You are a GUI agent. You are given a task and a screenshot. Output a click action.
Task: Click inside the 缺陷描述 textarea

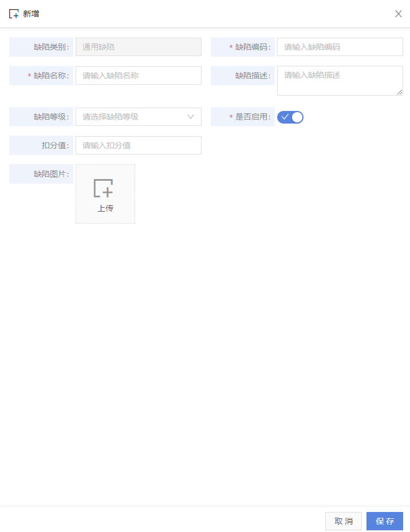tap(340, 81)
